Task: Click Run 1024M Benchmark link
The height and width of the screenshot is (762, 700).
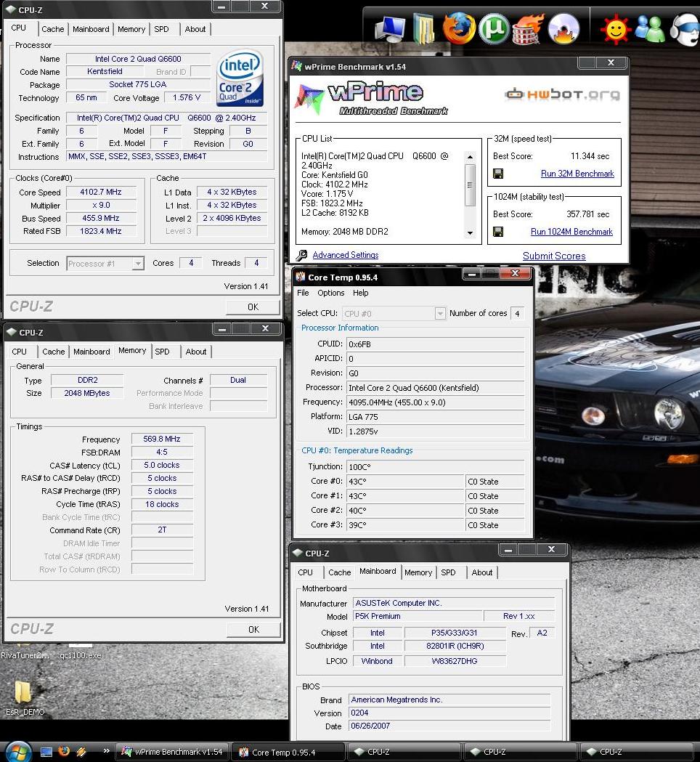Action: click(x=571, y=232)
